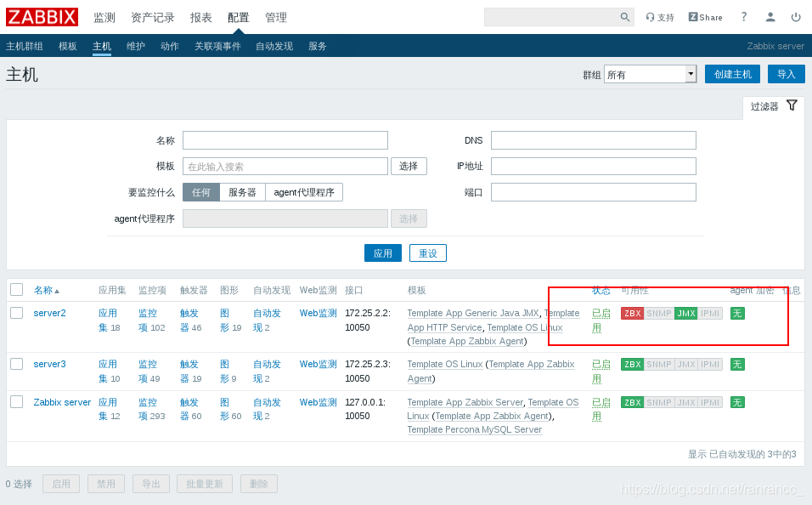Go to the 动作 submenu
Screen dimensions: 812x505
pos(170,46)
